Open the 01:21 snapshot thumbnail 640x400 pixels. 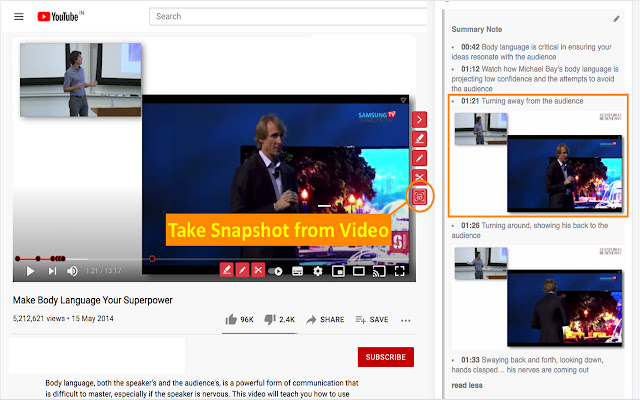pos(538,162)
